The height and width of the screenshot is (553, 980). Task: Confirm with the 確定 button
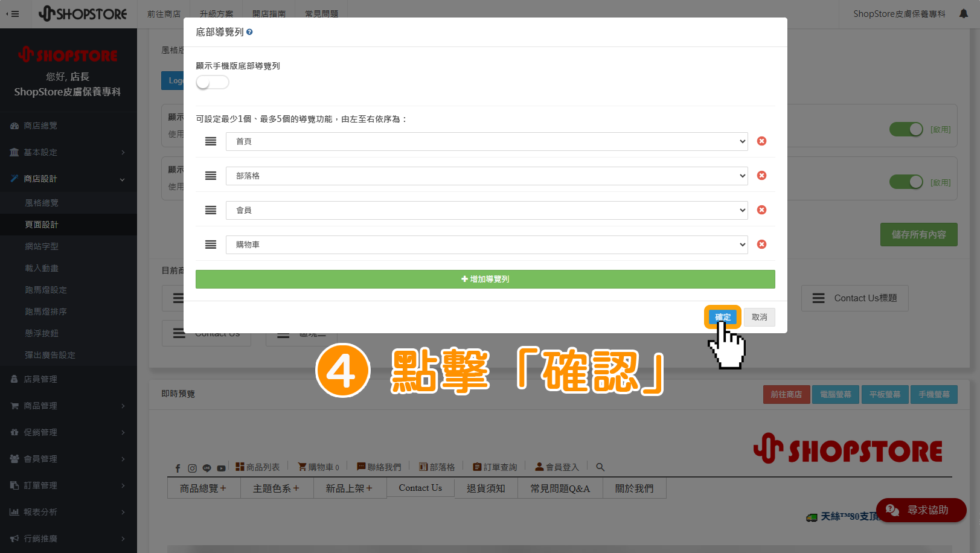tap(723, 317)
